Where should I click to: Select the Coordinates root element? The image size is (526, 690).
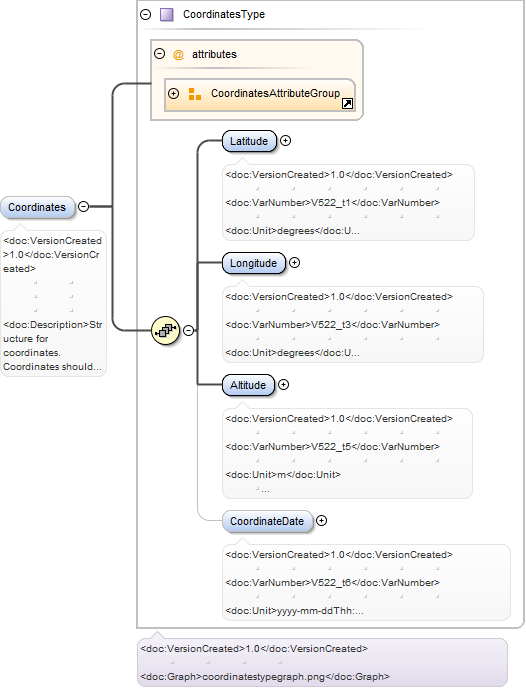click(37, 207)
